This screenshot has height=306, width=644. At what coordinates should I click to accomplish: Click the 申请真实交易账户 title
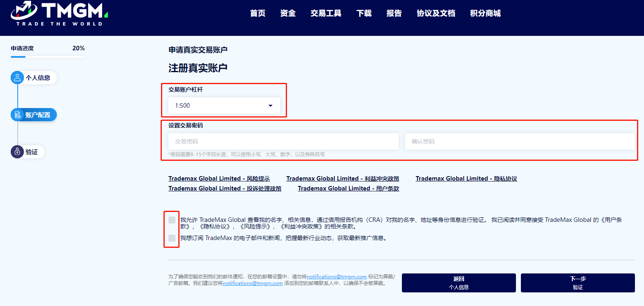198,50
